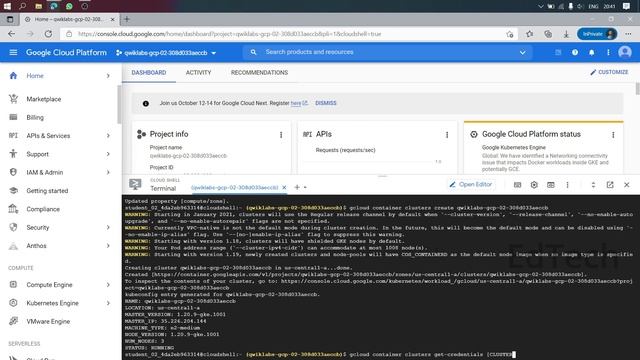
Task: Open Windows action center notifications
Action: point(627,6)
